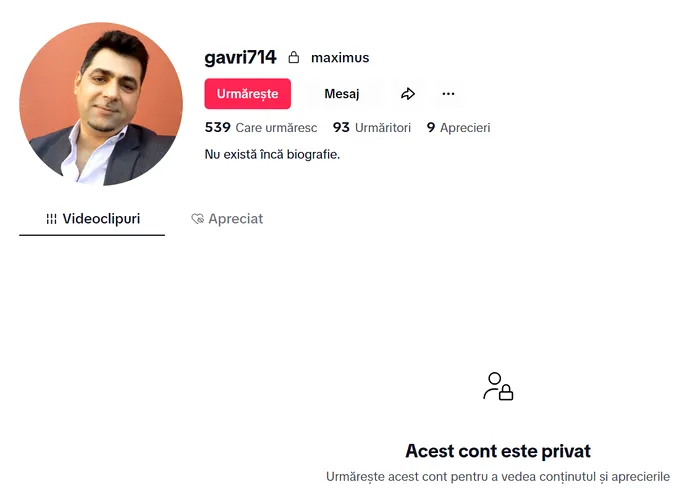
Task: Follow the account with Urmărește button
Action: 248,94
